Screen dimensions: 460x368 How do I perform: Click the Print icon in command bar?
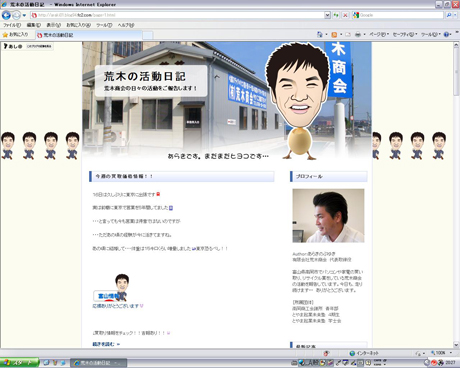coord(358,34)
